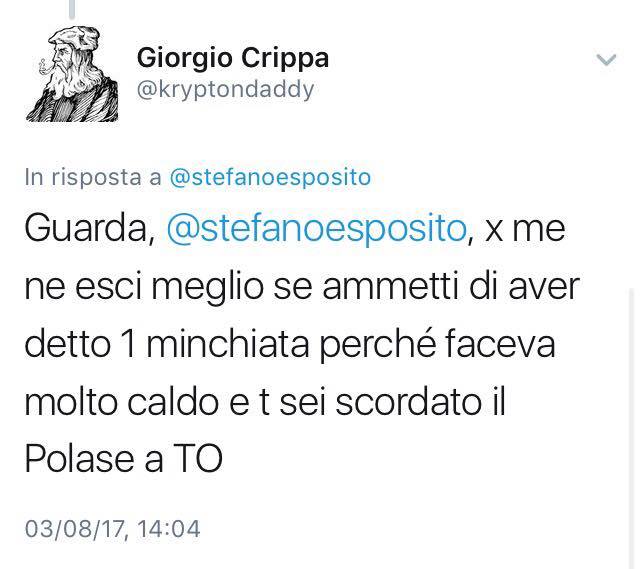Click the "14:04" time portion of timestamp
Image resolution: width=640 pixels, height=569 pixels.
pos(169,529)
